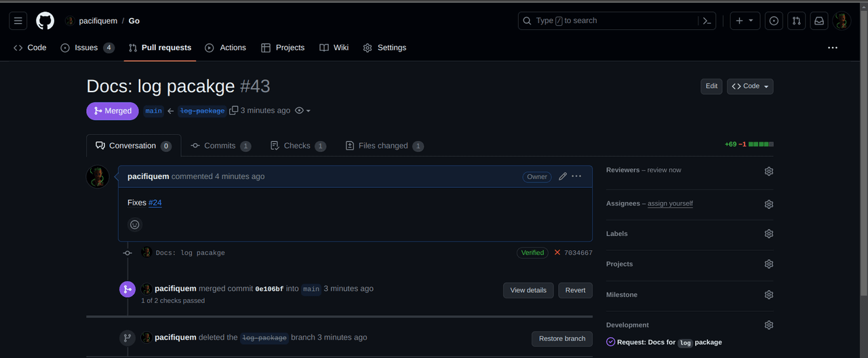
Task: Open the Issues tab
Action: pos(87,48)
